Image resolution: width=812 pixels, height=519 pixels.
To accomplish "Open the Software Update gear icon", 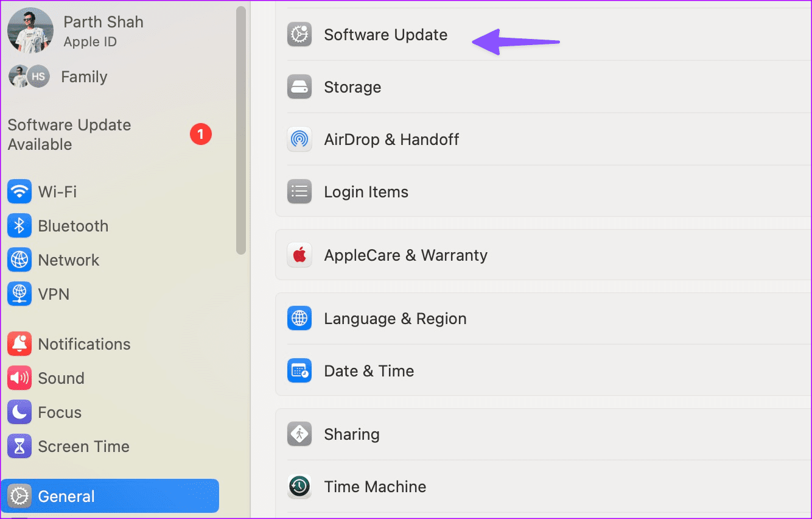I will click(x=299, y=35).
